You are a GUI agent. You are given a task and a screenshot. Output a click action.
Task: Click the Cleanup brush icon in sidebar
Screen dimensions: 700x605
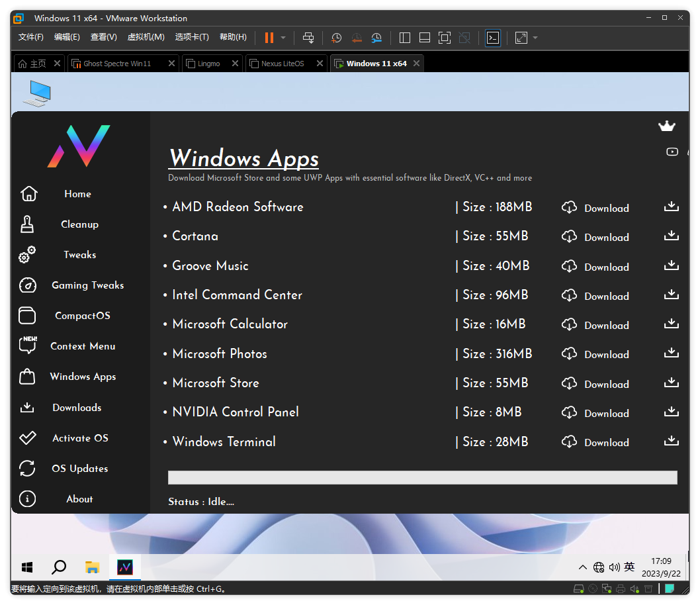[27, 224]
